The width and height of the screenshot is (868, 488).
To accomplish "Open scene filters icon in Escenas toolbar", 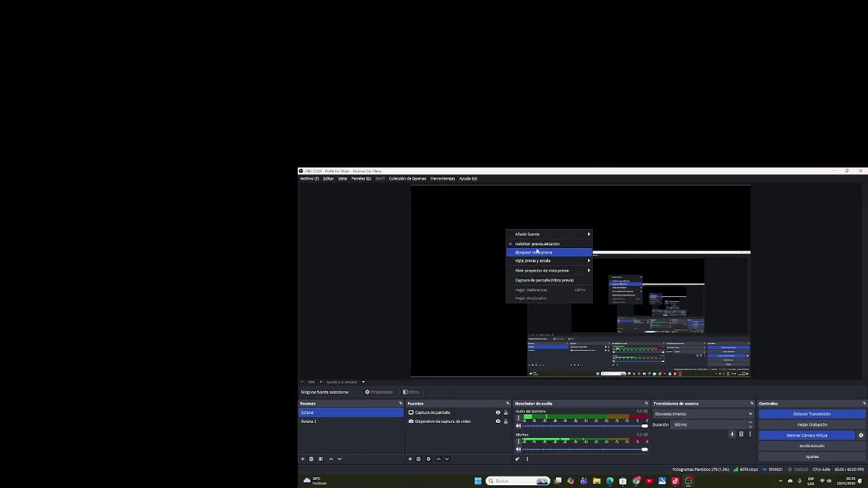I will 321,459.
